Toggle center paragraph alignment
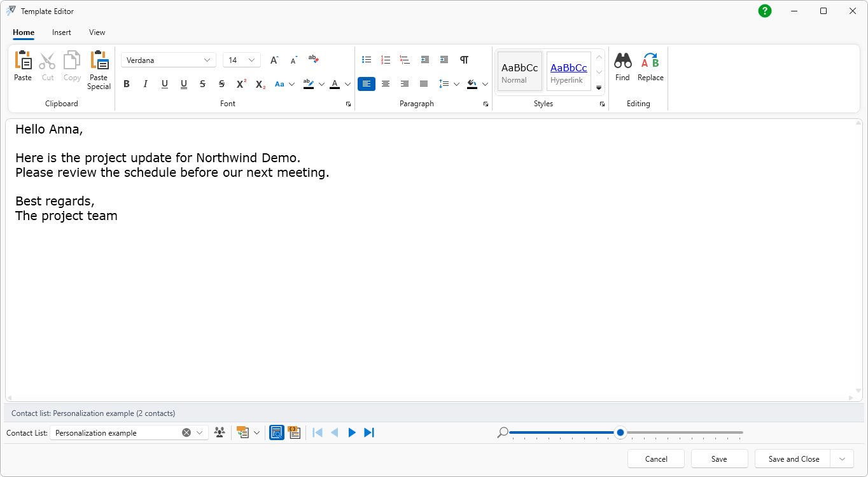The width and height of the screenshot is (868, 477). (386, 84)
